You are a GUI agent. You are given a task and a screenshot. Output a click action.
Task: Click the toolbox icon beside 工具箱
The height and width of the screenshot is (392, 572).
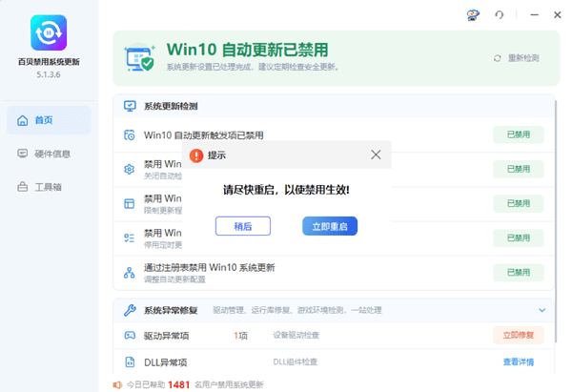coord(23,187)
